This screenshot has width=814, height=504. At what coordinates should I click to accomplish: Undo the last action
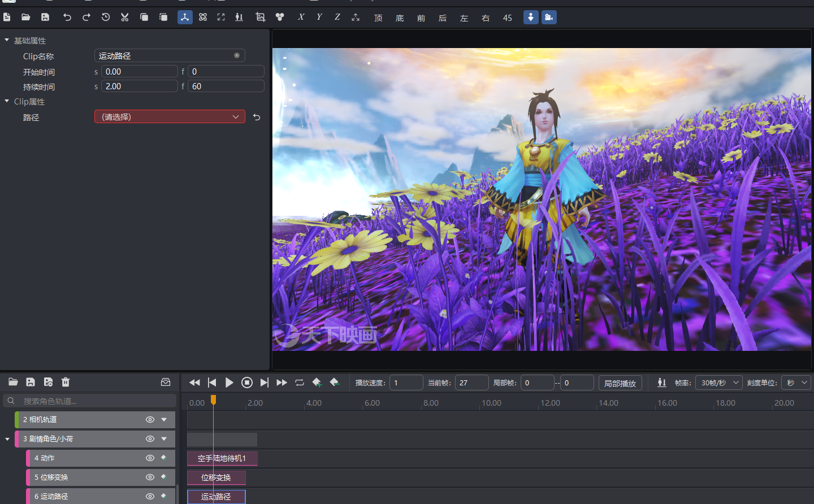click(67, 18)
